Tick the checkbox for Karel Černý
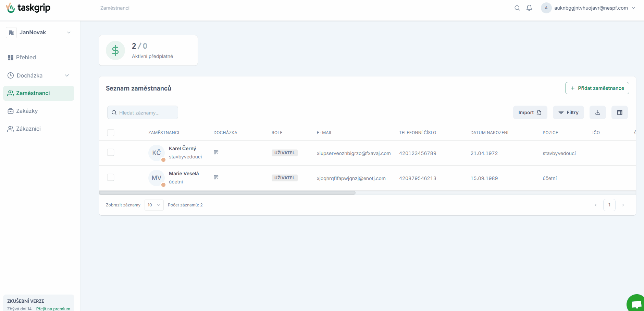This screenshot has height=311, width=644. coord(111,152)
